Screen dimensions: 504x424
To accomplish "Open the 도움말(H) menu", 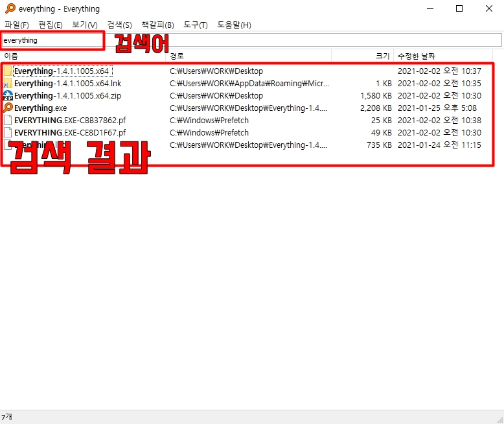I will click(234, 25).
